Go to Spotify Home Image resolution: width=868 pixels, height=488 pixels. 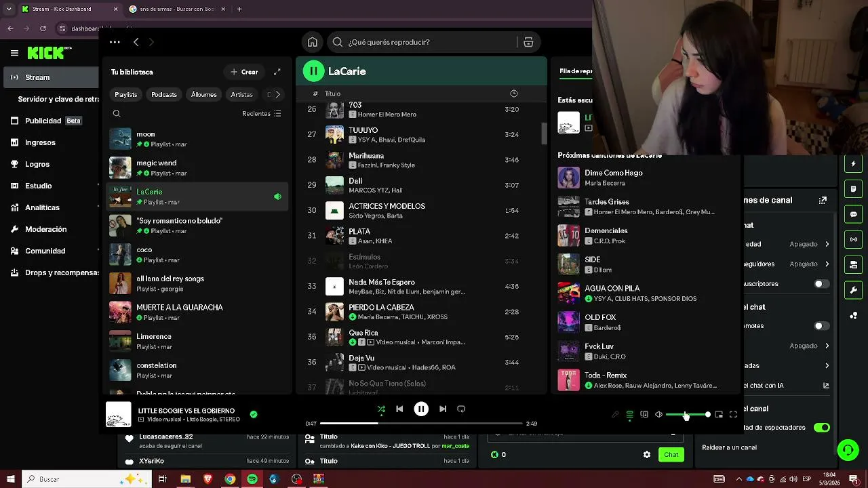click(312, 42)
